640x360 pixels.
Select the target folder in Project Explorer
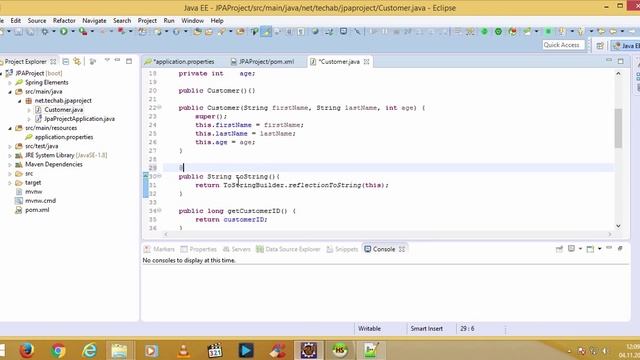(x=33, y=183)
